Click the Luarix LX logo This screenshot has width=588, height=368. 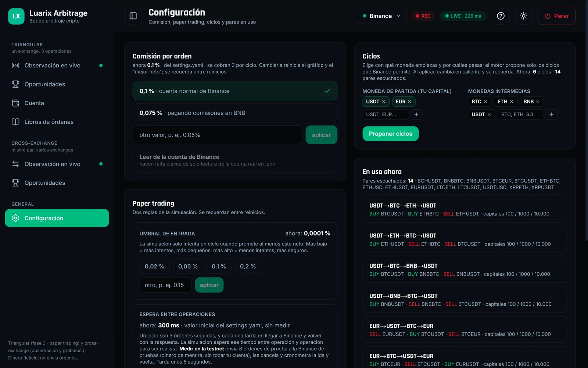16,16
